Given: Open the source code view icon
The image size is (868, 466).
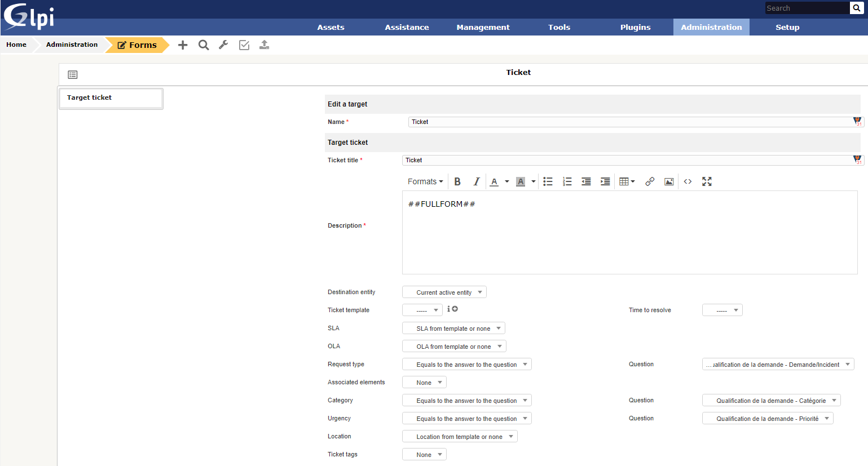Looking at the screenshot, I should [688, 181].
